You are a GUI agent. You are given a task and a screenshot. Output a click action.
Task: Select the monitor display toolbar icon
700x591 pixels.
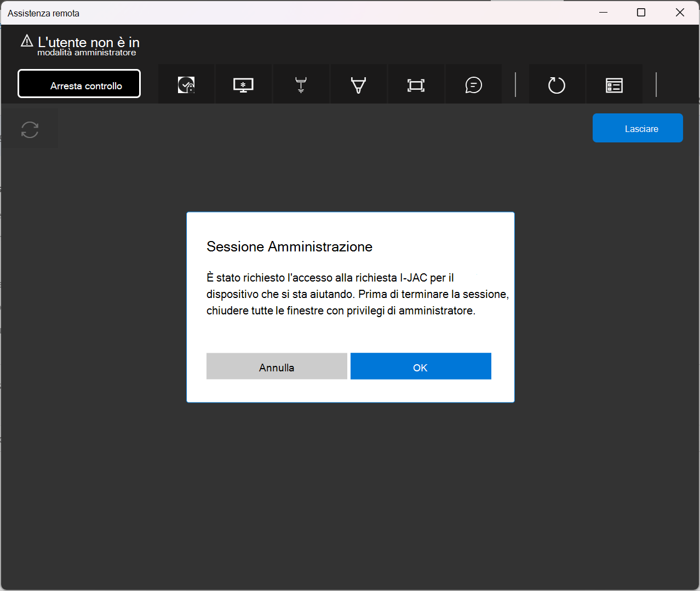click(243, 85)
